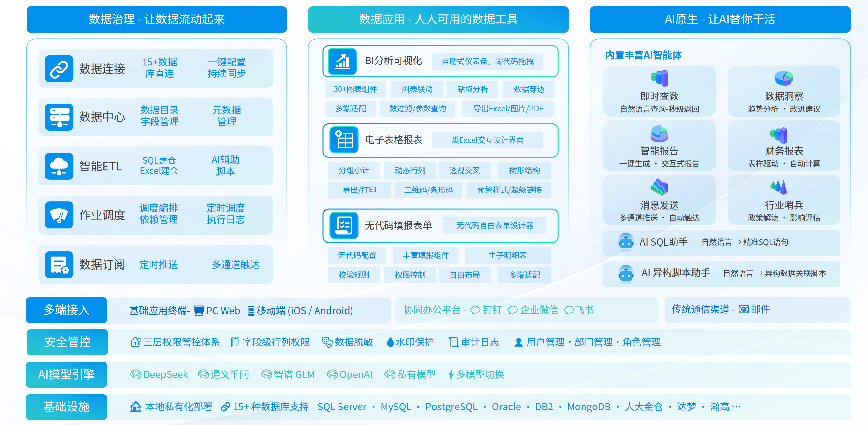Screen dimensions: 868x425
Task: Select the 钻取分析 feature tag
Action: coord(472,89)
